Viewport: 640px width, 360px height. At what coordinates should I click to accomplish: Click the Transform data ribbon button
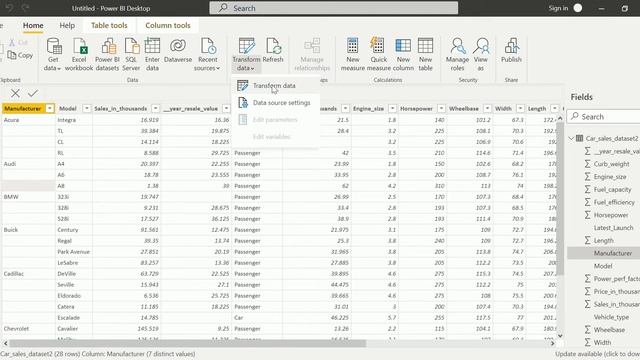(246, 54)
